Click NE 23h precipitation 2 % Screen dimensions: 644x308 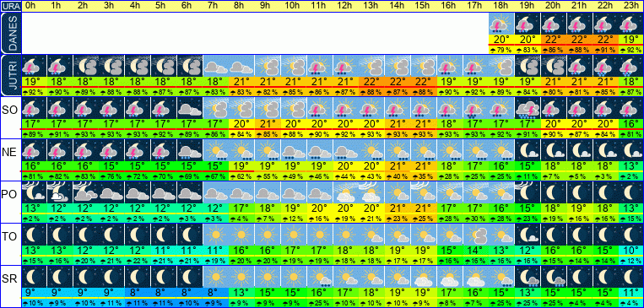[x=630, y=176]
